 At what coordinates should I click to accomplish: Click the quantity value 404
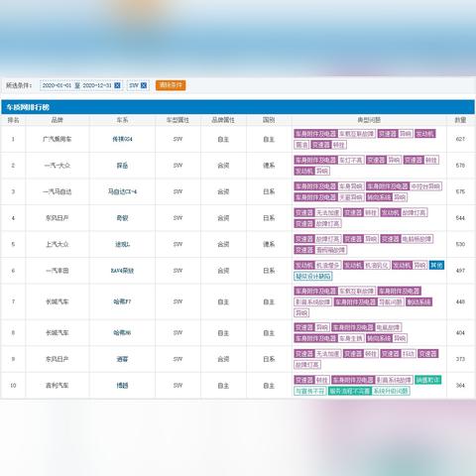(x=460, y=332)
